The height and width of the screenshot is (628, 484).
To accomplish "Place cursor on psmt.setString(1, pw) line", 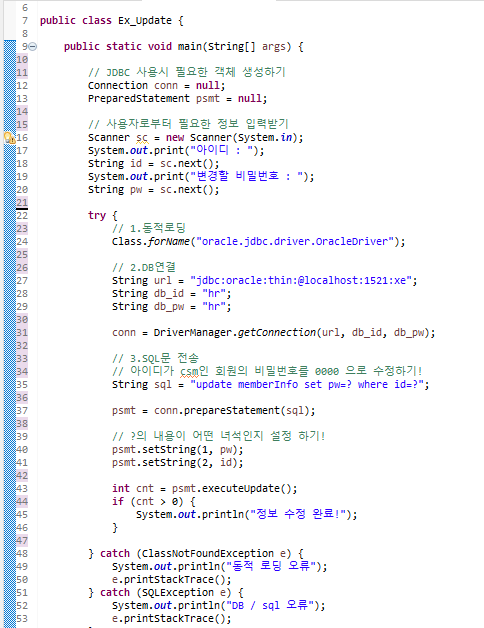I will [177, 450].
